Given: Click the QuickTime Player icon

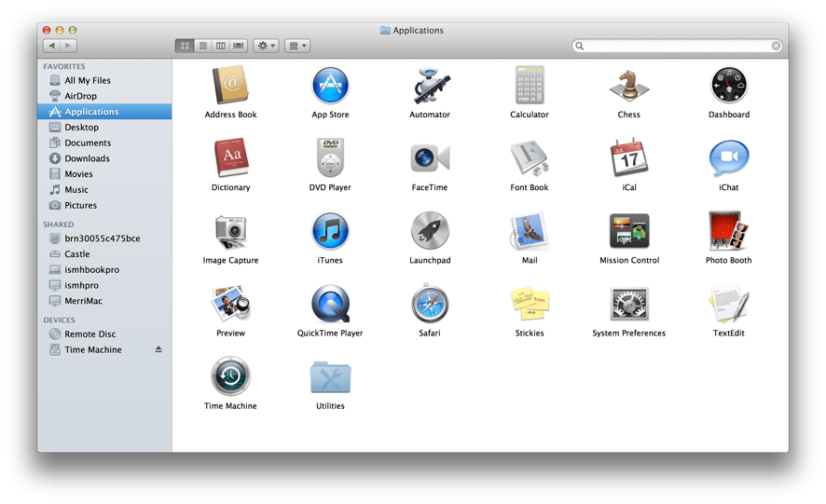Looking at the screenshot, I should [x=330, y=304].
